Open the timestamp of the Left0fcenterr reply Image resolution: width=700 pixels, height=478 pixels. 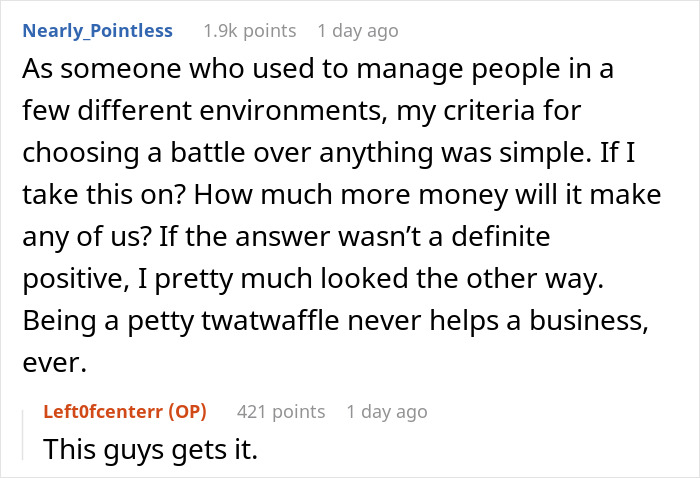point(387,411)
